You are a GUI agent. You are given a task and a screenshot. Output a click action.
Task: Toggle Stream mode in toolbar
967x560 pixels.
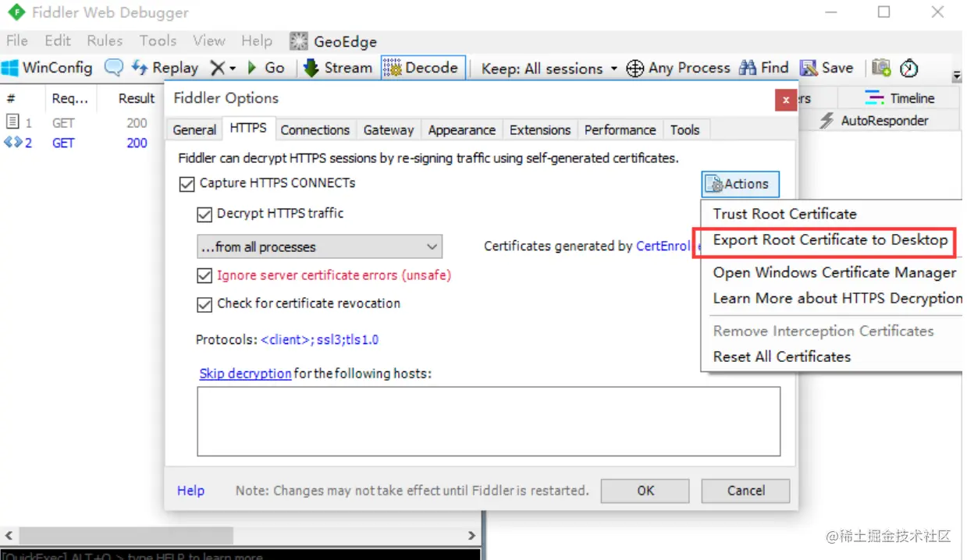point(337,68)
